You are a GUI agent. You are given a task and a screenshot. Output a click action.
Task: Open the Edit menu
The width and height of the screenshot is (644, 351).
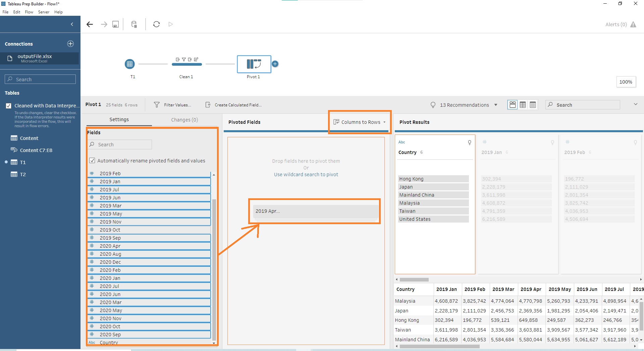(x=17, y=12)
